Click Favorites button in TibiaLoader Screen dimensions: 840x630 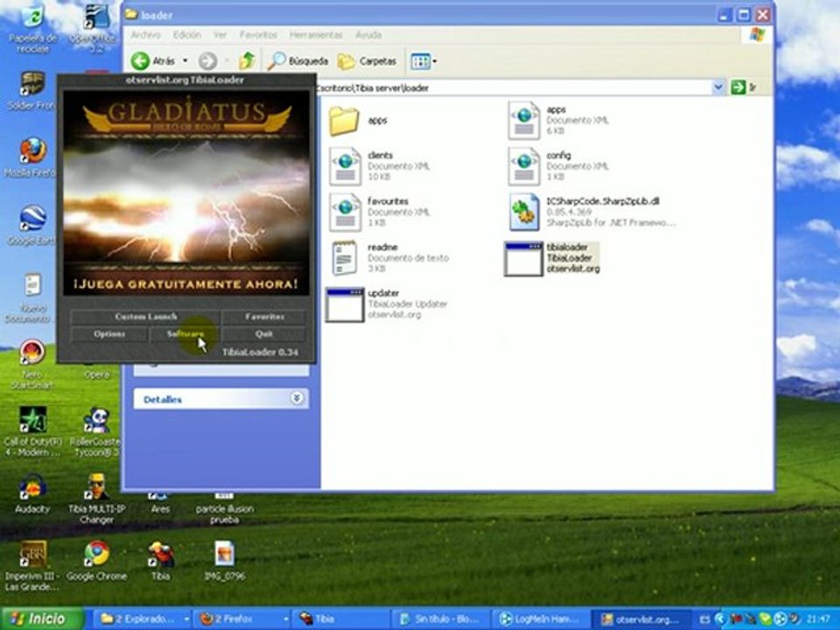(x=264, y=317)
